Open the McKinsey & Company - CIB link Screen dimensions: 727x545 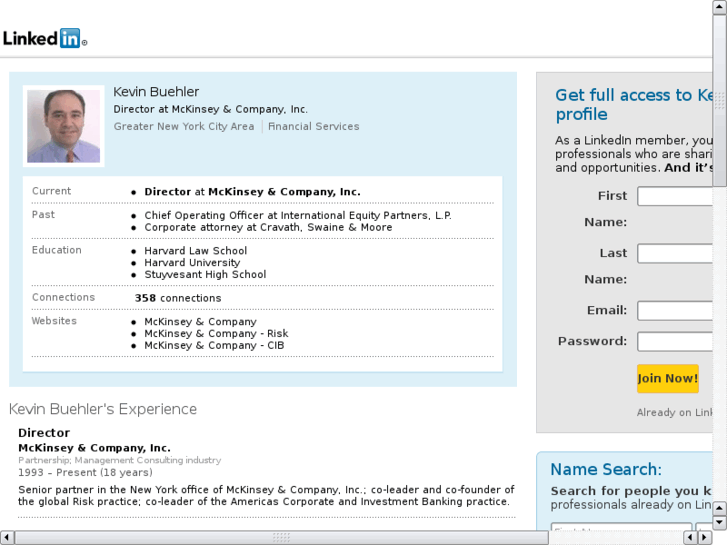(x=214, y=346)
